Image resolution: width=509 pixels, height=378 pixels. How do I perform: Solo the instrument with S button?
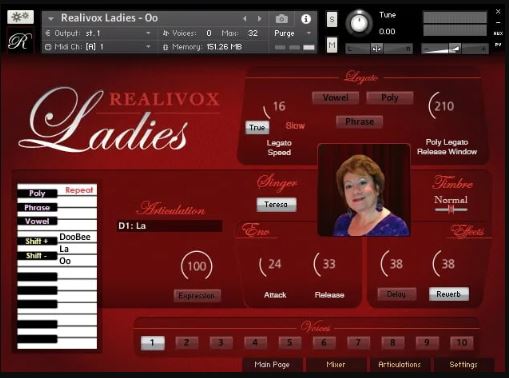point(331,19)
